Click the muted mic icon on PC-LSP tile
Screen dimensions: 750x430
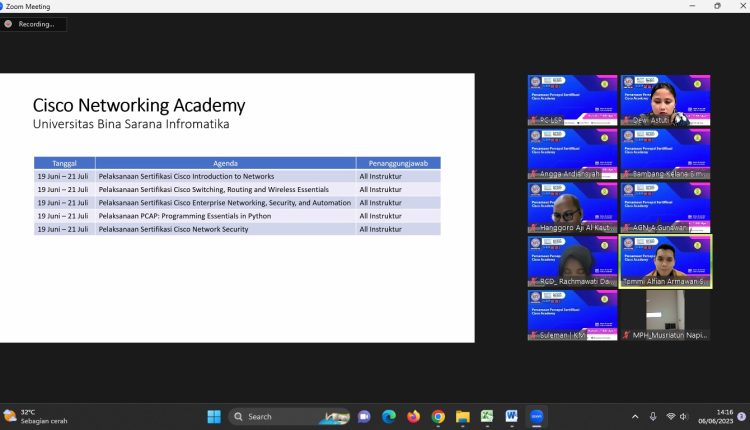point(533,121)
